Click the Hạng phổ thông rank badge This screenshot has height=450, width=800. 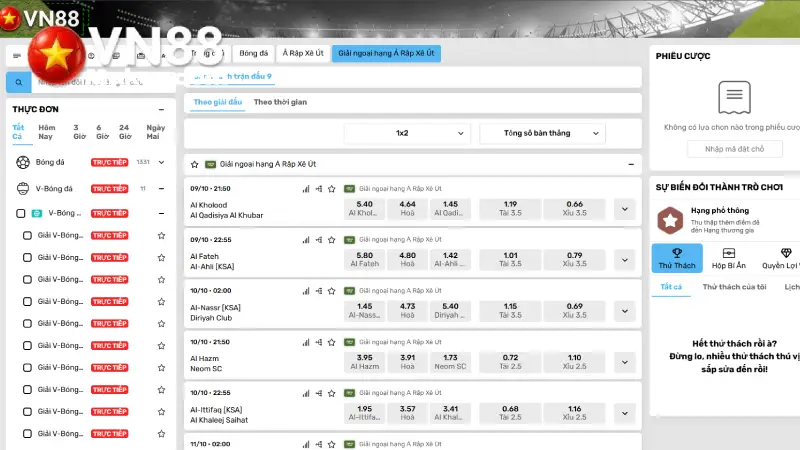(x=670, y=220)
